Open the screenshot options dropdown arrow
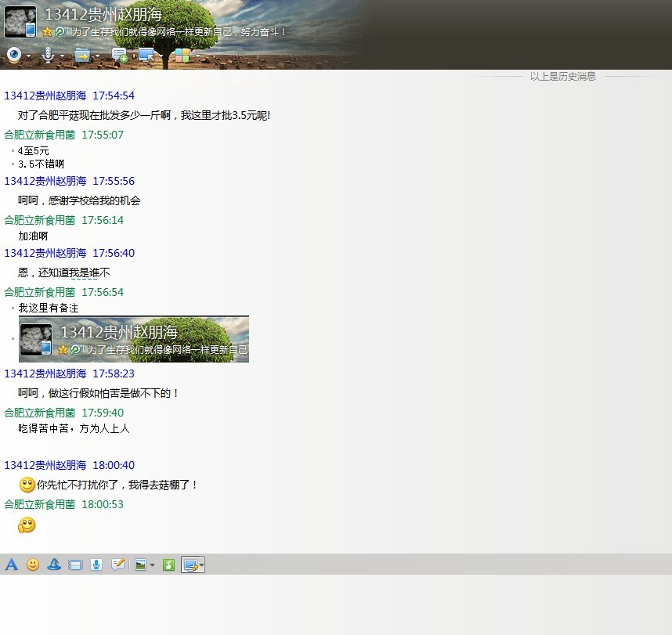This screenshot has width=672, height=635. (201, 565)
